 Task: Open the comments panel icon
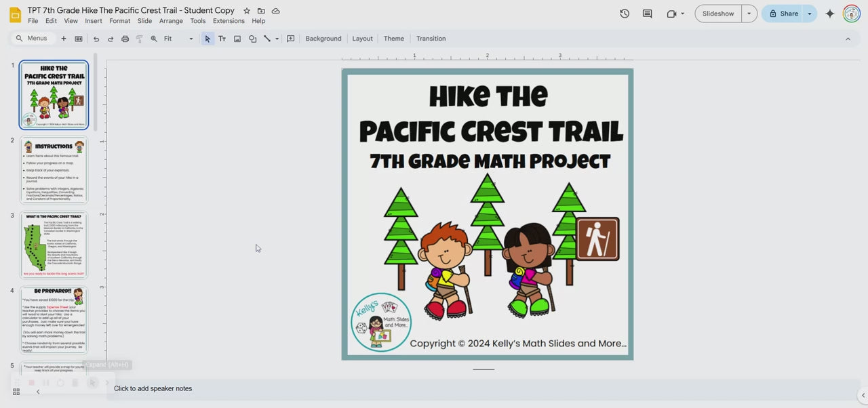pos(647,14)
